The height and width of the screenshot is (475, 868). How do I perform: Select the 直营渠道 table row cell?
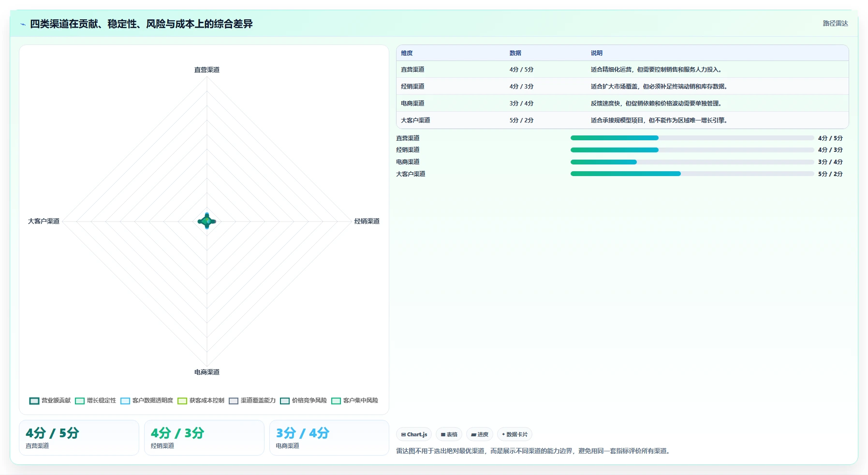[412, 70]
